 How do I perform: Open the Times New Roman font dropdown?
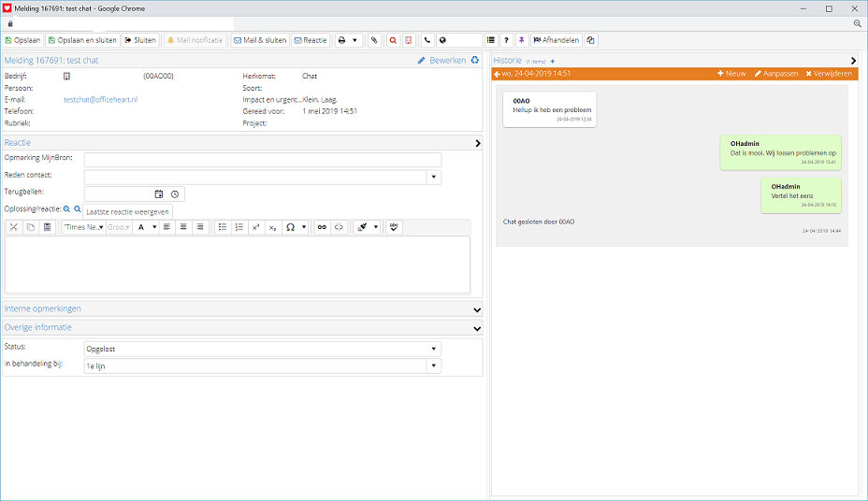[83, 227]
